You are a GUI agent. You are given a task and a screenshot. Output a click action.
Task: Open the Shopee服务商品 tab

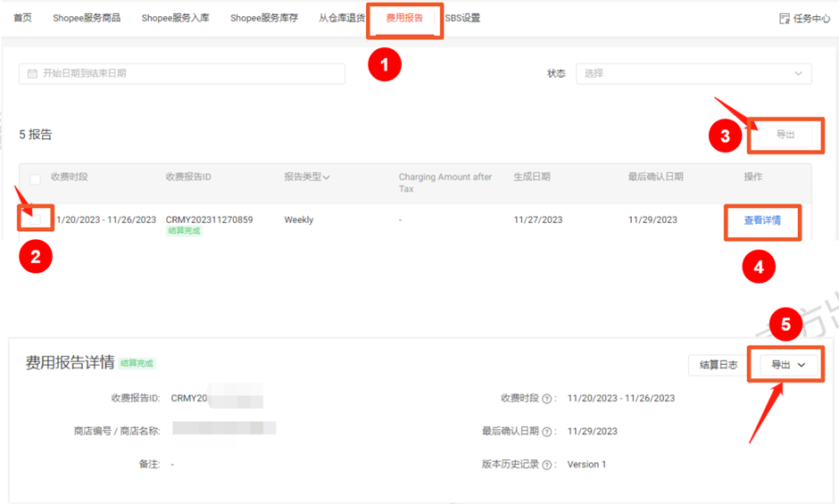tap(87, 18)
